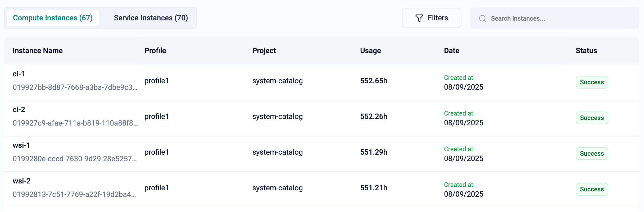Click the Usage column header

coord(370,51)
